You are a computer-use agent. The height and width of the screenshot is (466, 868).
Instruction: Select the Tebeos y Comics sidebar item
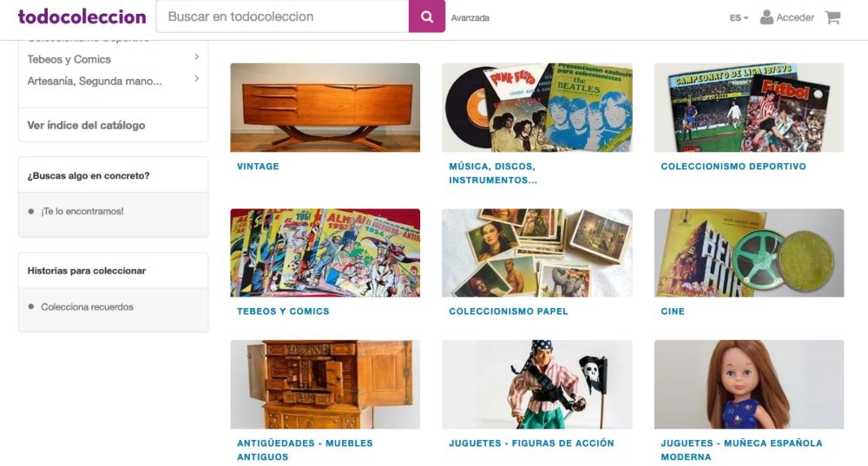pos(69,59)
